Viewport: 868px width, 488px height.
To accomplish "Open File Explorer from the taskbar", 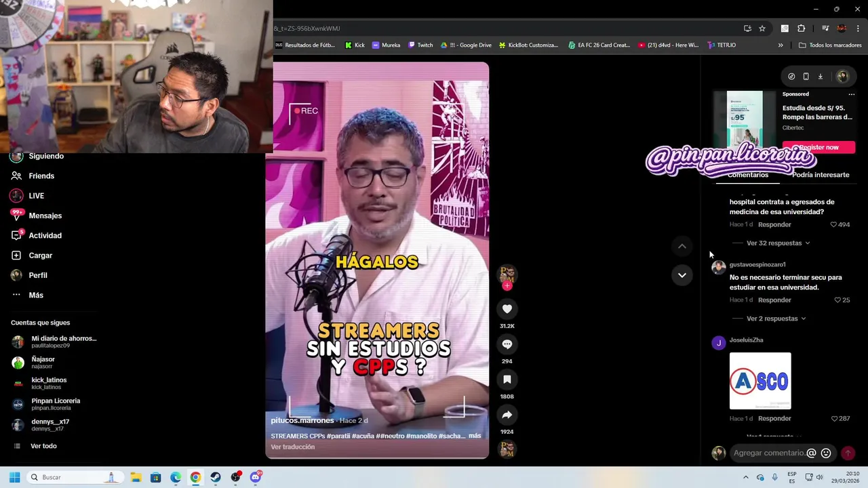I will coord(136,477).
